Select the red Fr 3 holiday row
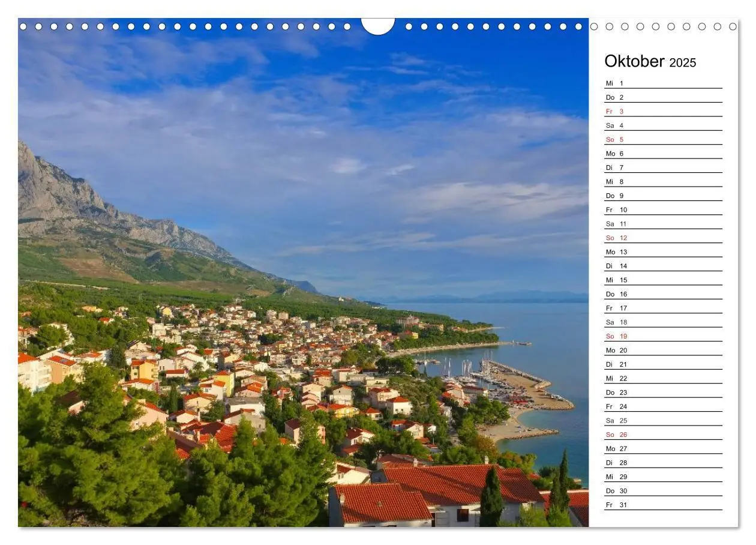Viewport: 756px width, 545px height. pos(663,111)
